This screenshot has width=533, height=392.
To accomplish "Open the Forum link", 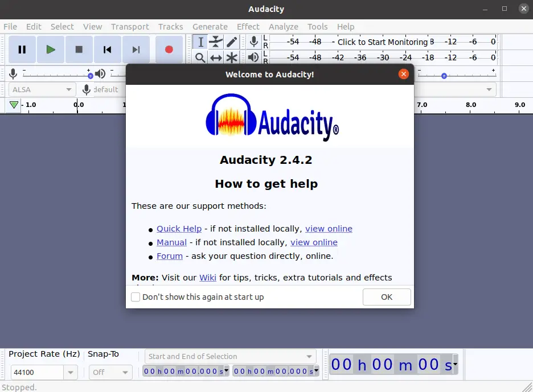I will click(170, 256).
